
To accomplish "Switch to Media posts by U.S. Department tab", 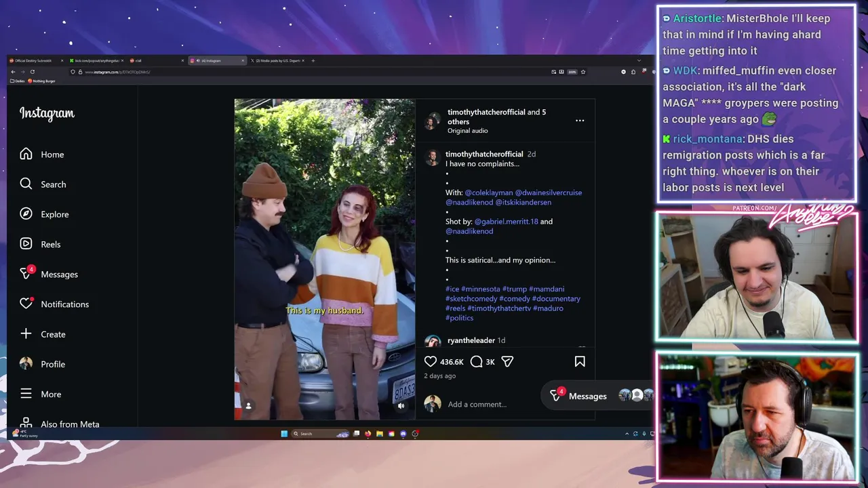I will coord(277,60).
